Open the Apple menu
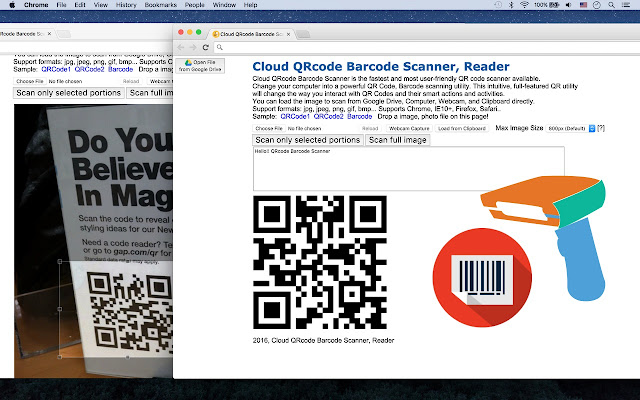Screen dimensions: 640x400 coord(12,5)
